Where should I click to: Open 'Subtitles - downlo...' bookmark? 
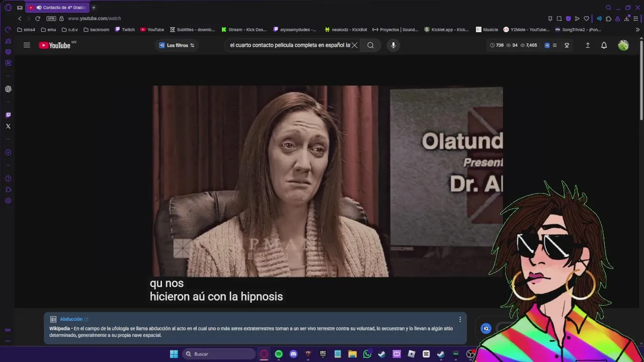pos(192,30)
